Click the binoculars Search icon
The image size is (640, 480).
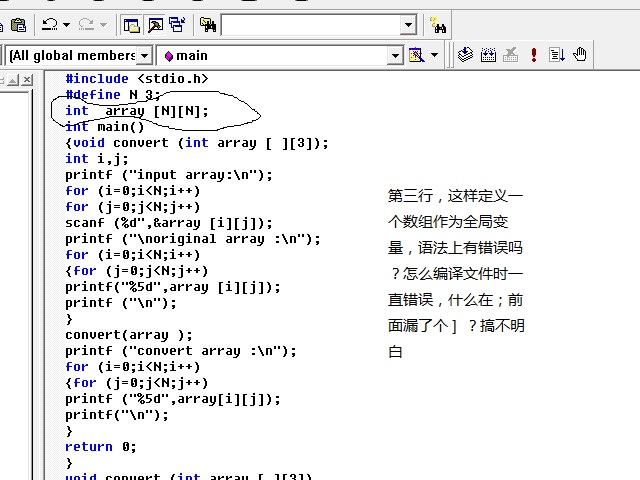pyautogui.click(x=437, y=24)
